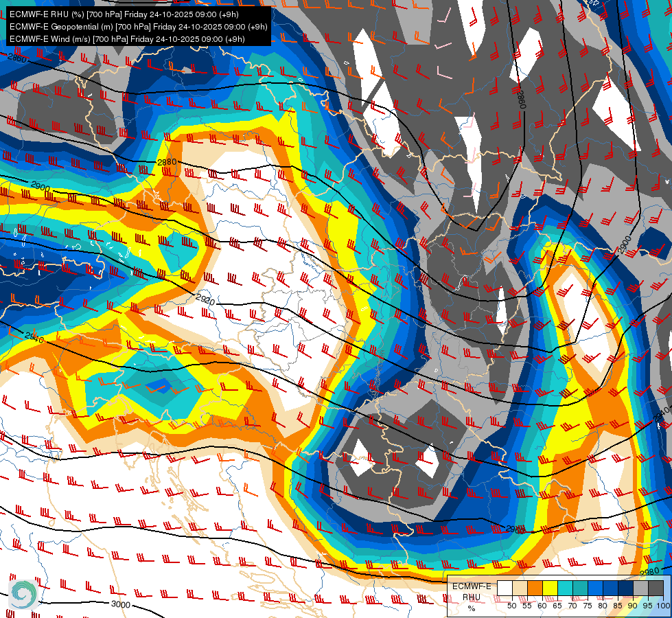Select the ECMWF-E Geopotential (m) title line
Screen dimensions: 672x618
coord(138,27)
